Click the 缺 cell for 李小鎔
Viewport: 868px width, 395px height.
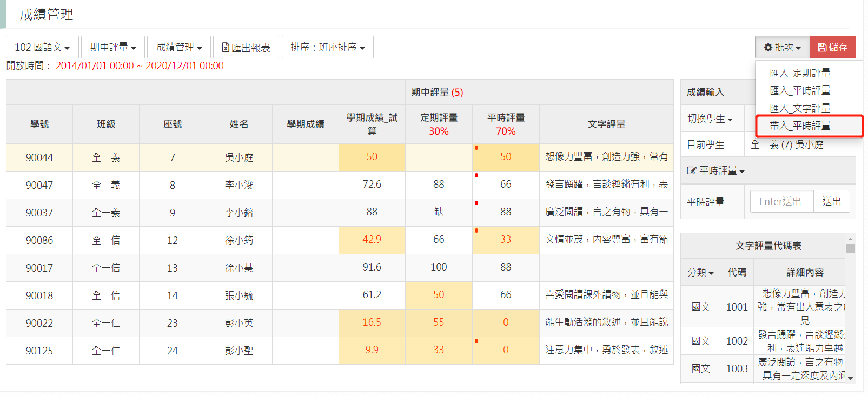point(439,212)
